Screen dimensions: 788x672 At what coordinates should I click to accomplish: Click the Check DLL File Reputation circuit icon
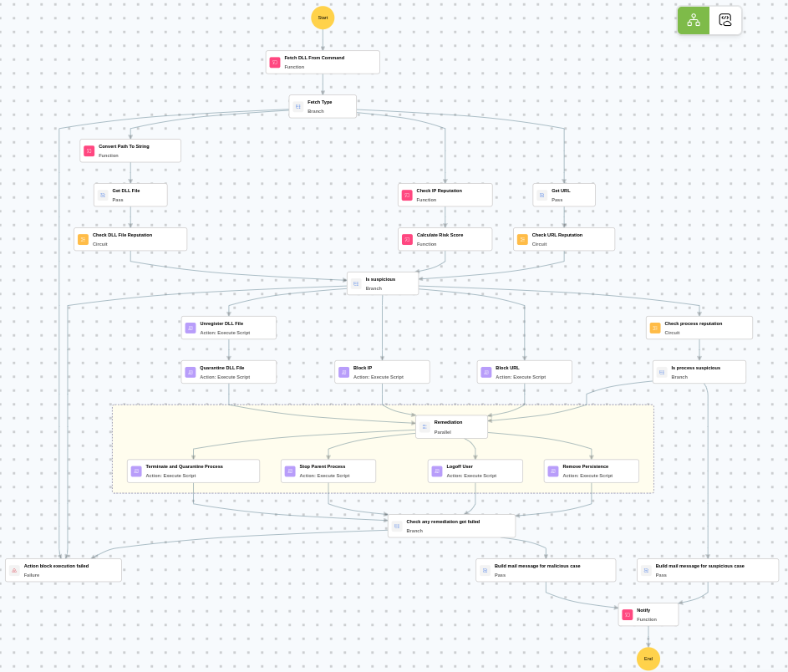coord(83,239)
